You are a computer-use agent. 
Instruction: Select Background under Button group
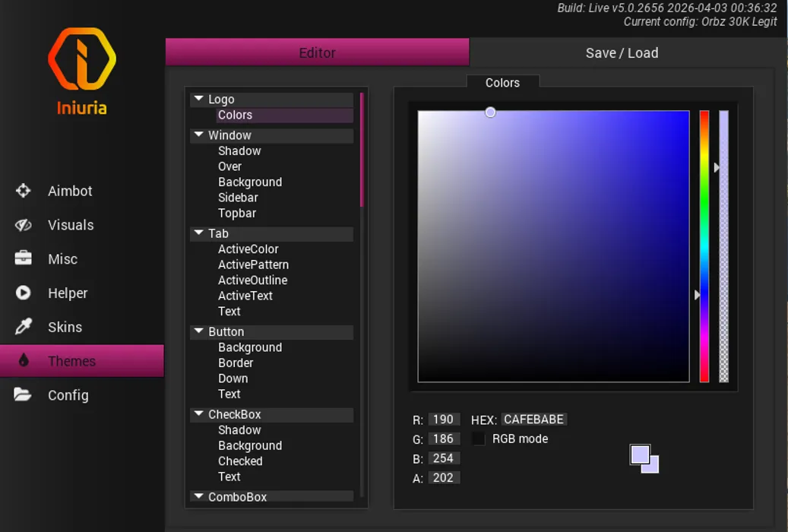coord(250,347)
